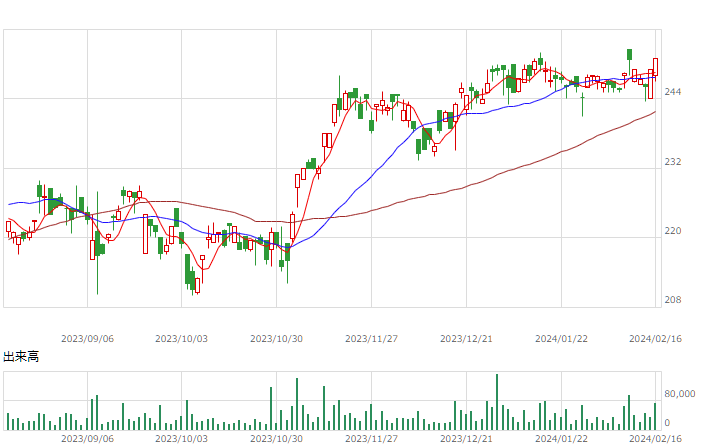Screen dimensions: 702x446
Task: Click the 2023/12/21 date label under price chart
Action: tap(466, 339)
